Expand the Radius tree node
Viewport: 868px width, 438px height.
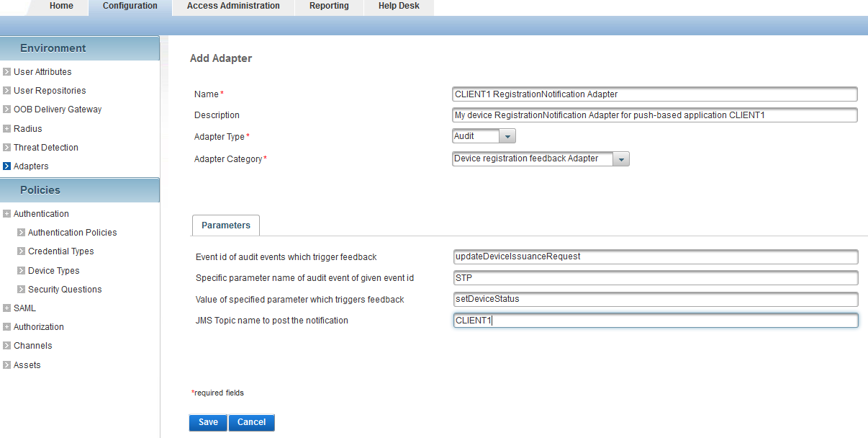pos(6,129)
